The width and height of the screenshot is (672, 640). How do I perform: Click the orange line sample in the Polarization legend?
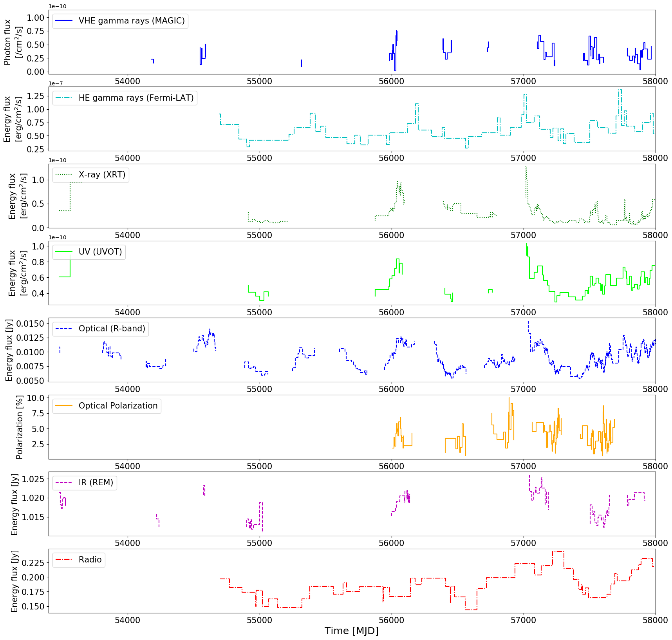pyautogui.click(x=64, y=406)
